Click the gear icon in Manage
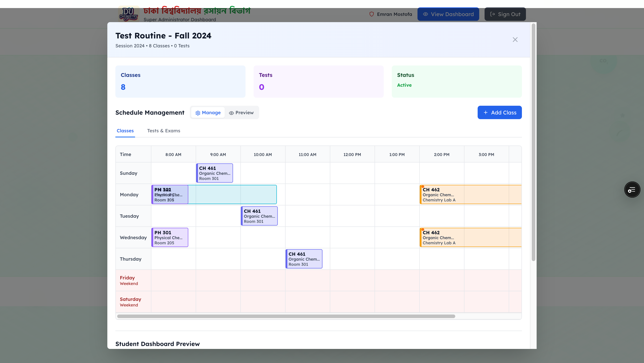This screenshot has height=363, width=644. click(198, 113)
